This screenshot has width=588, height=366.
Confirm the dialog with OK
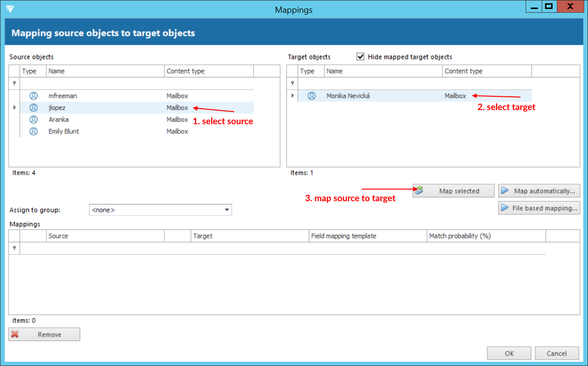pos(509,353)
